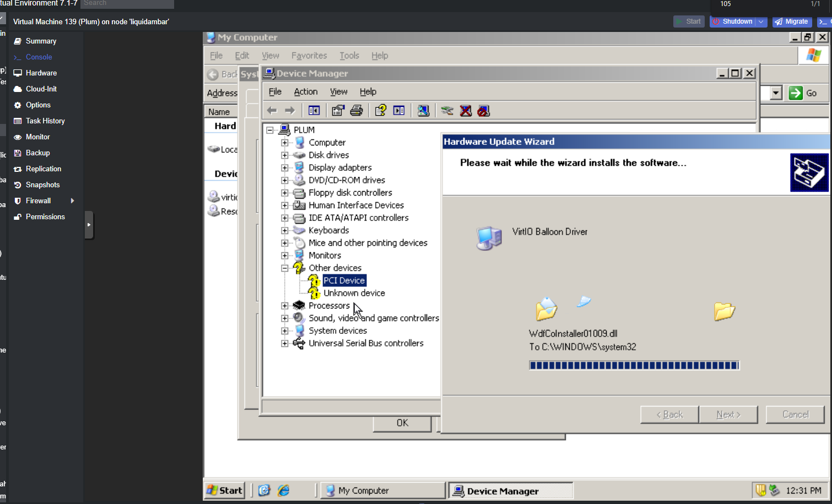Click the Update Driver toolbar icon

447,111
